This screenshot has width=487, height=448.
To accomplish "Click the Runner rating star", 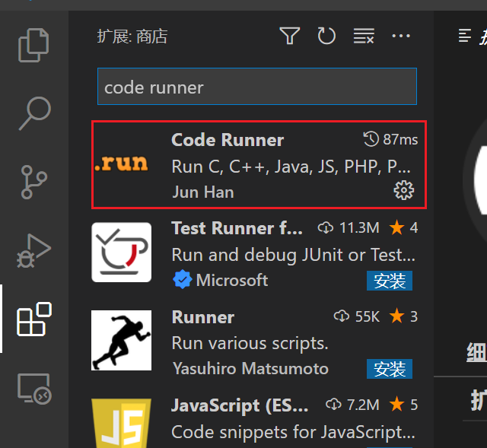I will (x=396, y=316).
